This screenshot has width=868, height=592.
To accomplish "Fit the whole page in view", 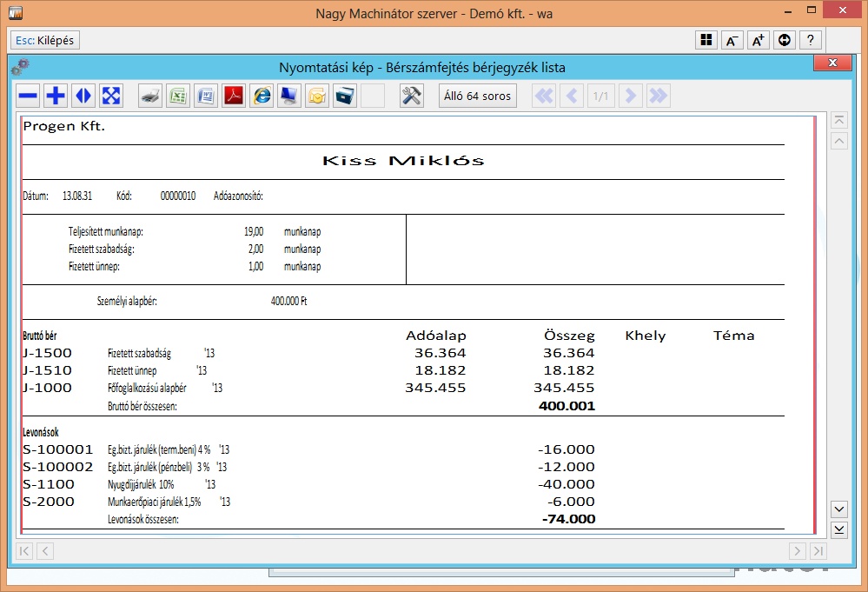I will click(x=111, y=96).
